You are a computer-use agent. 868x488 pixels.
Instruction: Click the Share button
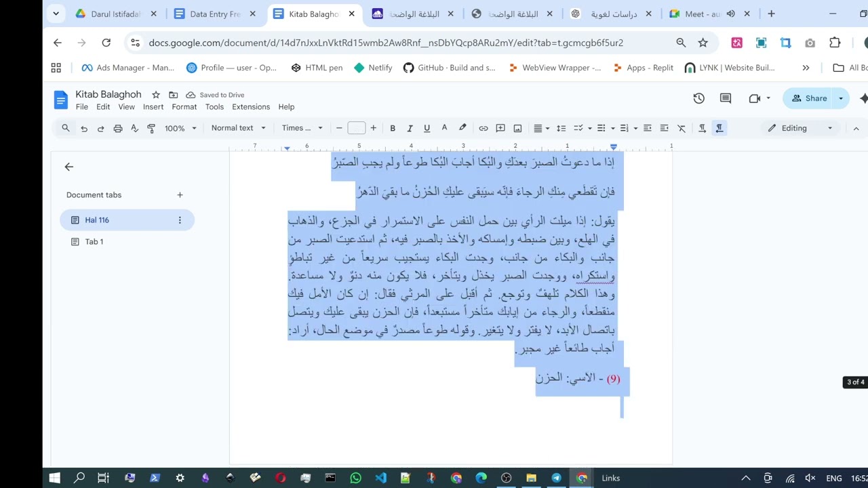(x=808, y=98)
